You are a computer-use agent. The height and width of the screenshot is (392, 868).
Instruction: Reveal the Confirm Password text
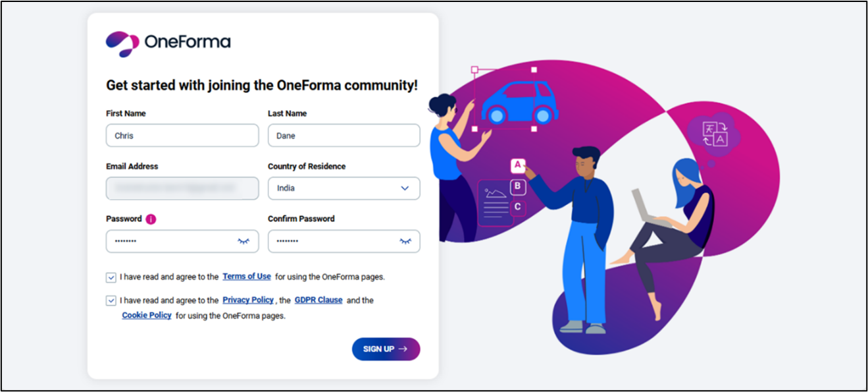tap(405, 241)
